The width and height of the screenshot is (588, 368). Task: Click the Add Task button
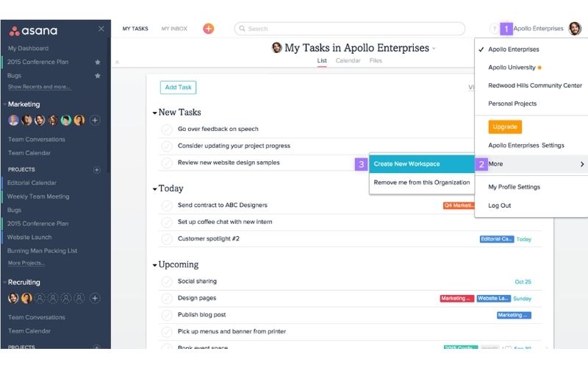178,88
